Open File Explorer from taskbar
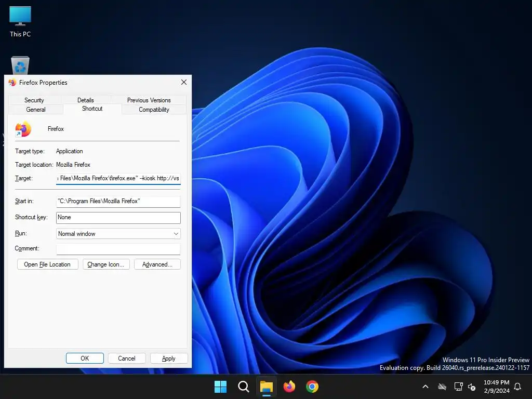This screenshot has width=532, height=399. coord(267,387)
